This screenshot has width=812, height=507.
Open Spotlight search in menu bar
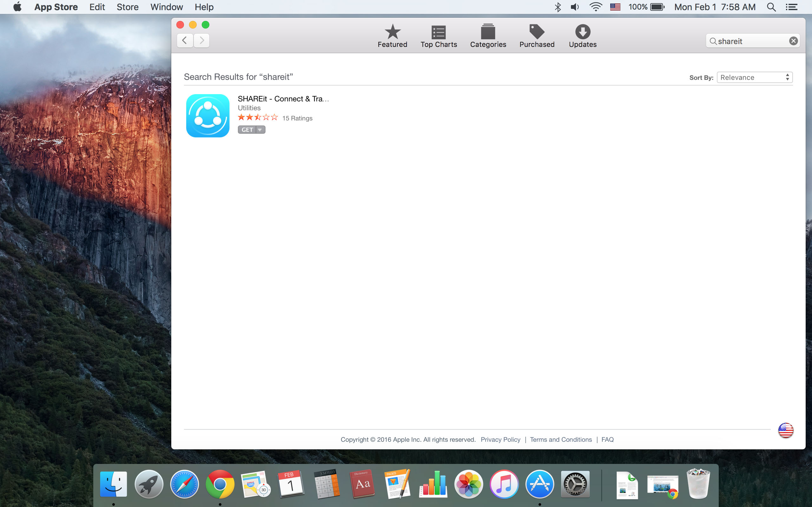pyautogui.click(x=771, y=7)
